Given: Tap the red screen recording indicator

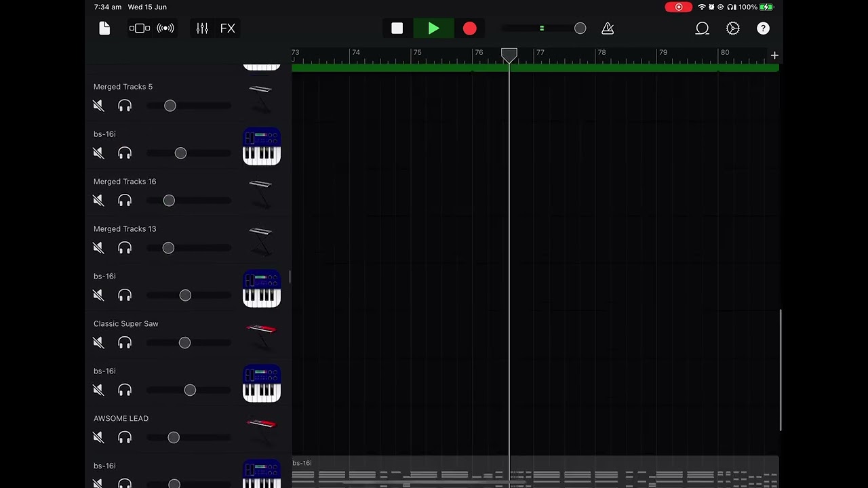Looking at the screenshot, I should pos(679,7).
